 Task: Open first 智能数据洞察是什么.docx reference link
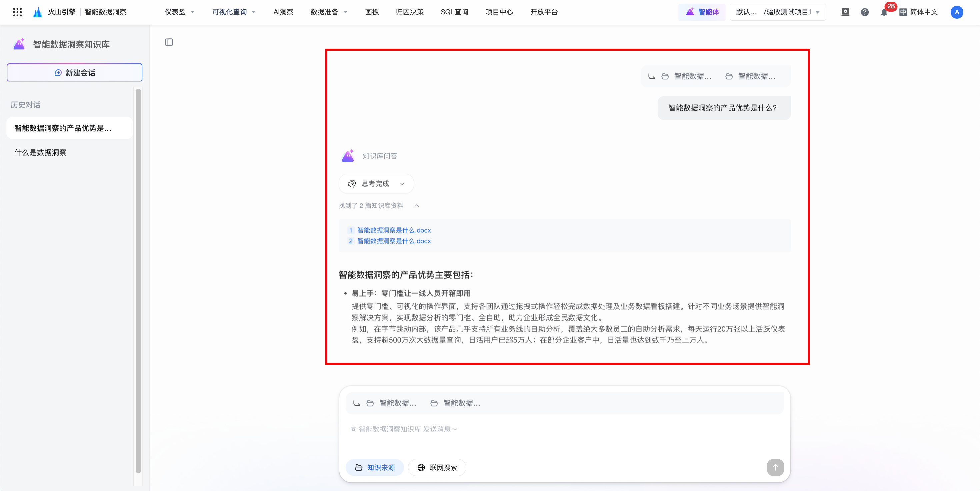394,230
